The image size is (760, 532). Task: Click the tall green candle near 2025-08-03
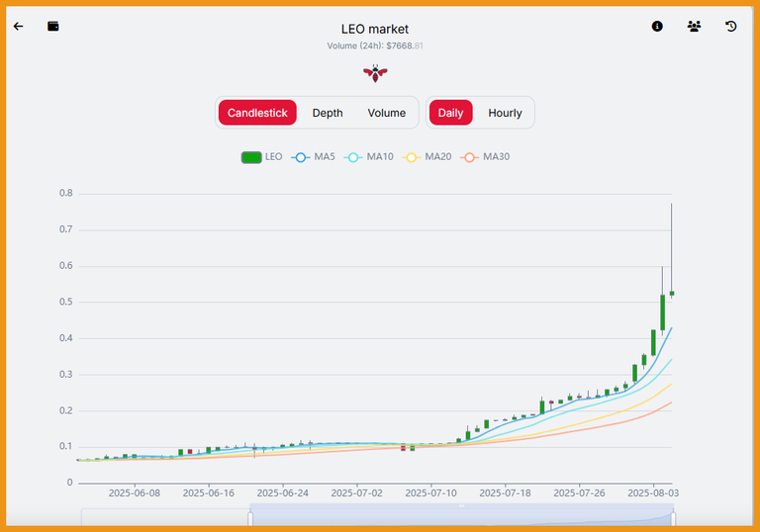pos(663,312)
